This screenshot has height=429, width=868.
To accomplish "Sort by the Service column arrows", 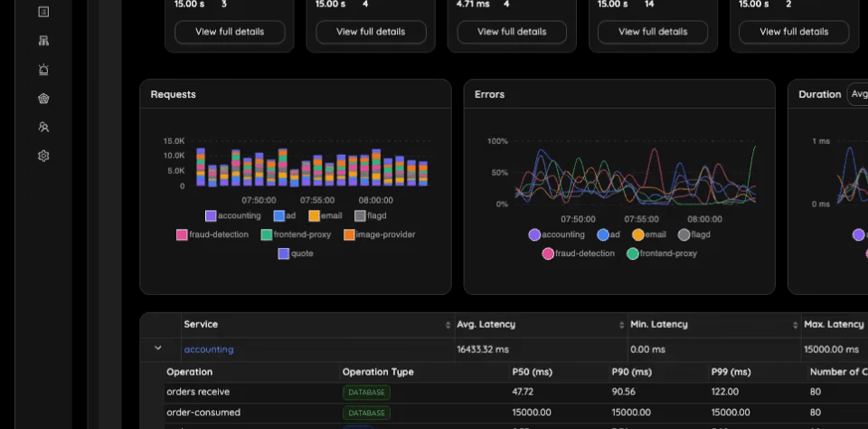I will 448,325.
